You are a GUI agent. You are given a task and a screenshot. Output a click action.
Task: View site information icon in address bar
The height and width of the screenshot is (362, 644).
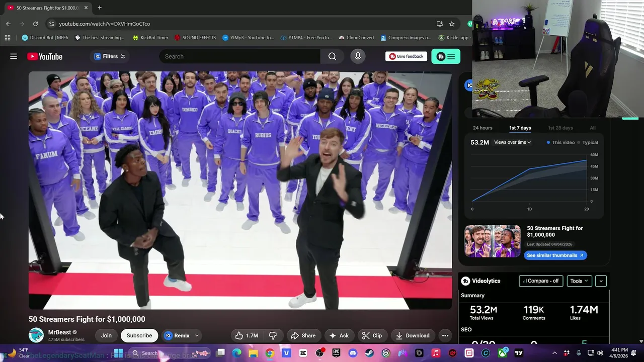tap(51, 24)
